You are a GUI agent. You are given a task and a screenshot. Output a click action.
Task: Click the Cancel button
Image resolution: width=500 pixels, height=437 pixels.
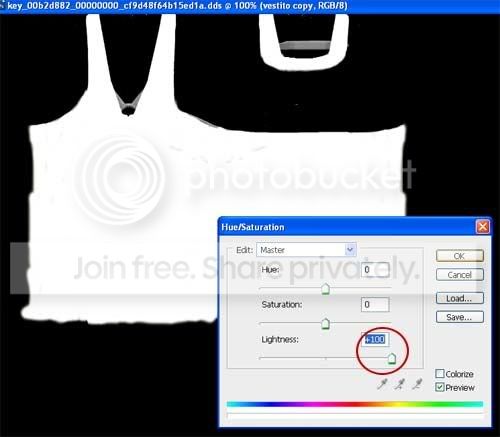pos(459,275)
